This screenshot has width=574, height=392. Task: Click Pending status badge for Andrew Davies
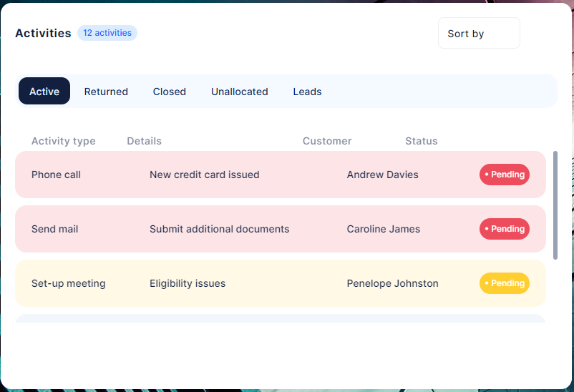[x=505, y=175]
